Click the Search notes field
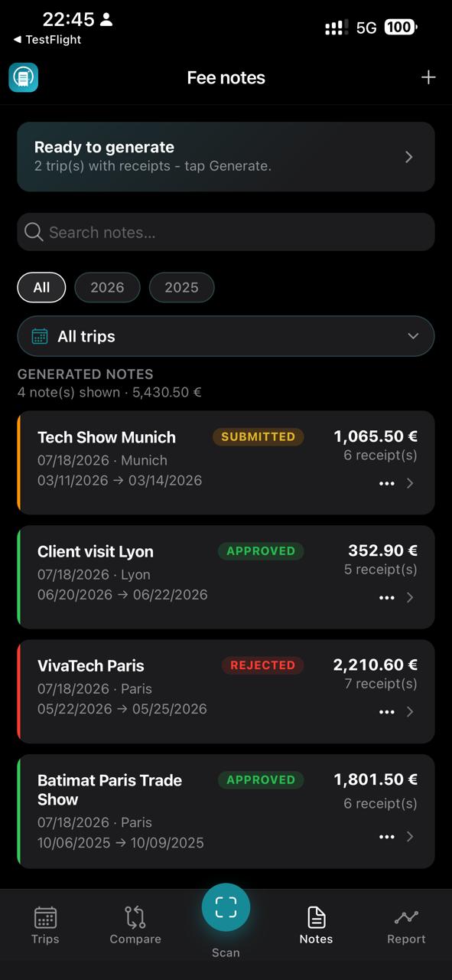This screenshot has width=452, height=980. point(226,232)
